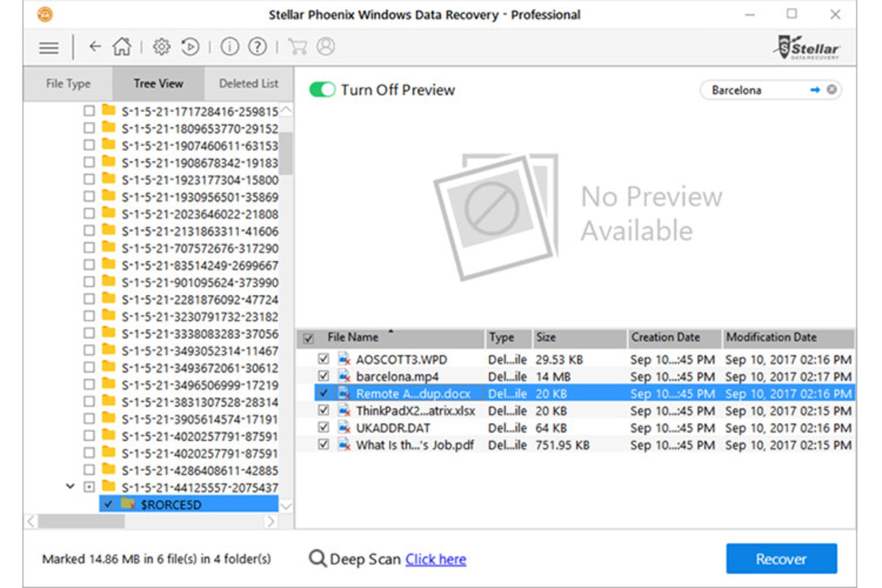Image resolution: width=882 pixels, height=588 pixels.
Task: Open the hamburger menu
Action: (49, 47)
